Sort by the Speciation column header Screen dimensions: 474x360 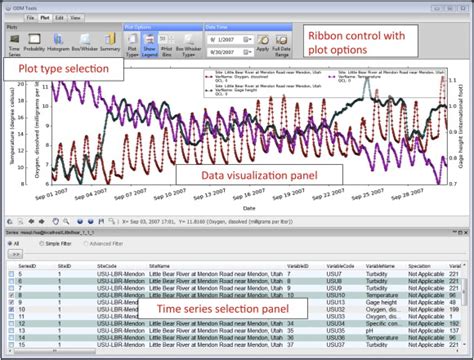coord(419,266)
